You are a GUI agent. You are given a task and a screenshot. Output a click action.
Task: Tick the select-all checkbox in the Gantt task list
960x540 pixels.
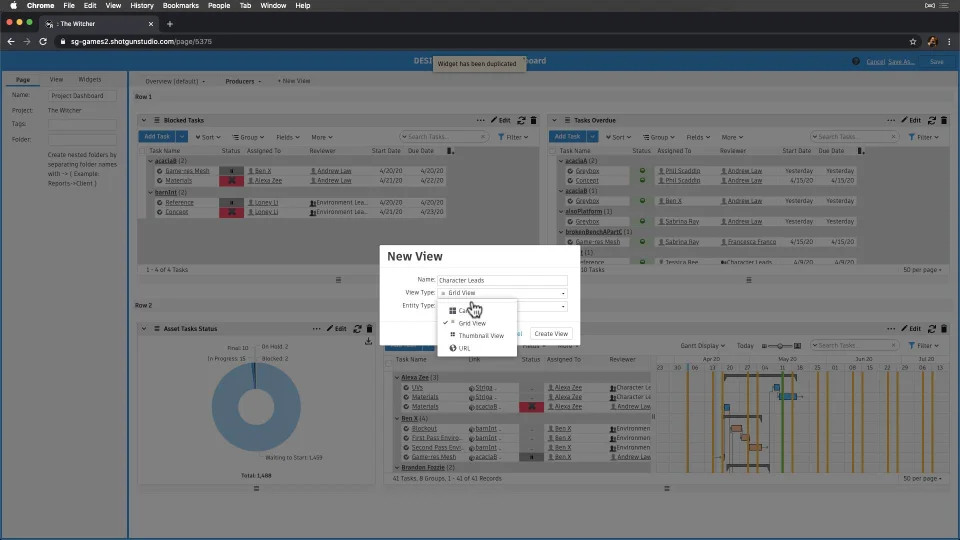(389, 362)
